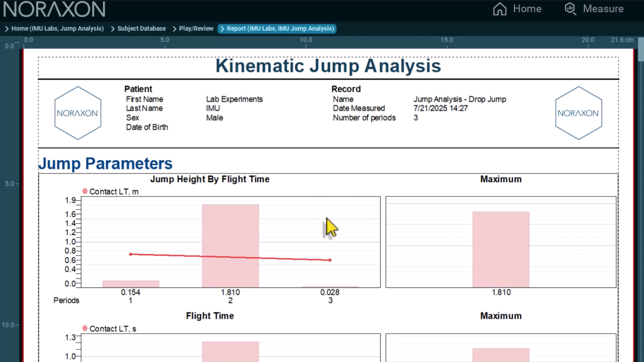
Task: Expand the chevron before Play/Review
Action: pyautogui.click(x=174, y=28)
